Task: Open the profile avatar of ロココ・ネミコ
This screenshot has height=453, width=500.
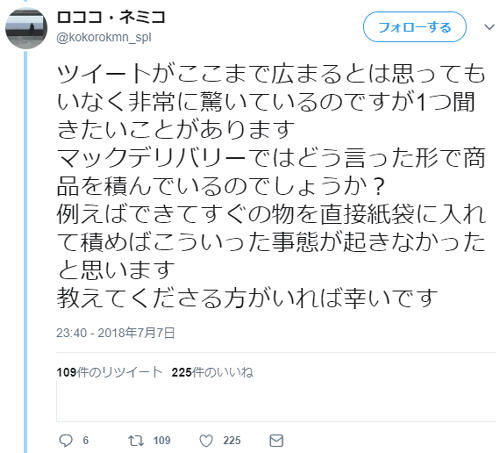Action: (26, 28)
